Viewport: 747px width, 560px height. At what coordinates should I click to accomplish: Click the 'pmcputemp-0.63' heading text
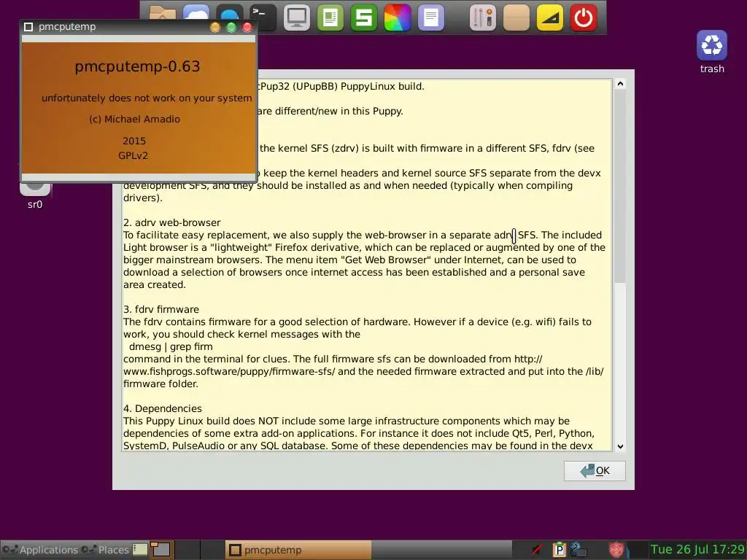coord(137,66)
